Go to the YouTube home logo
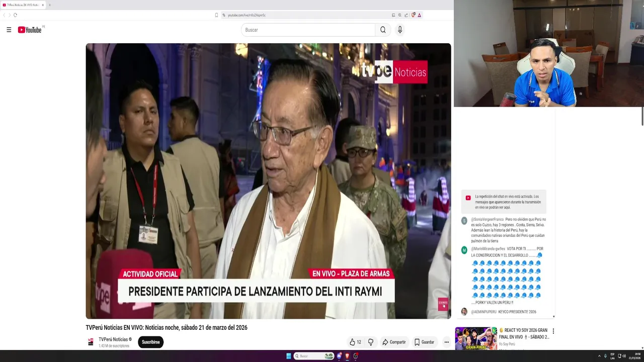 tap(30, 30)
